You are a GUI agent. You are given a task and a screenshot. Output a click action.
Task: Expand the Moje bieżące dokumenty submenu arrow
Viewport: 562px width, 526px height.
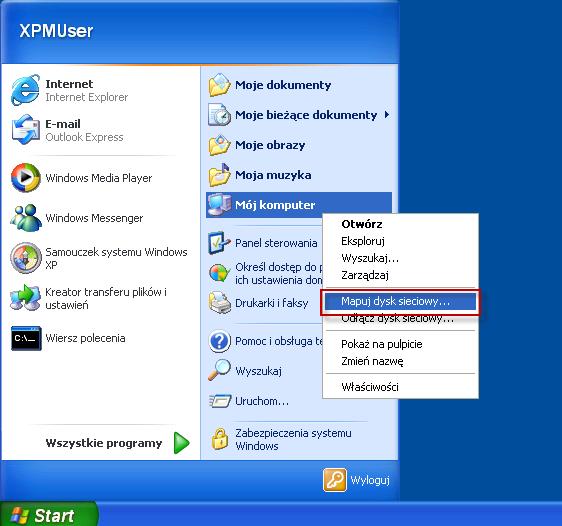(x=387, y=115)
